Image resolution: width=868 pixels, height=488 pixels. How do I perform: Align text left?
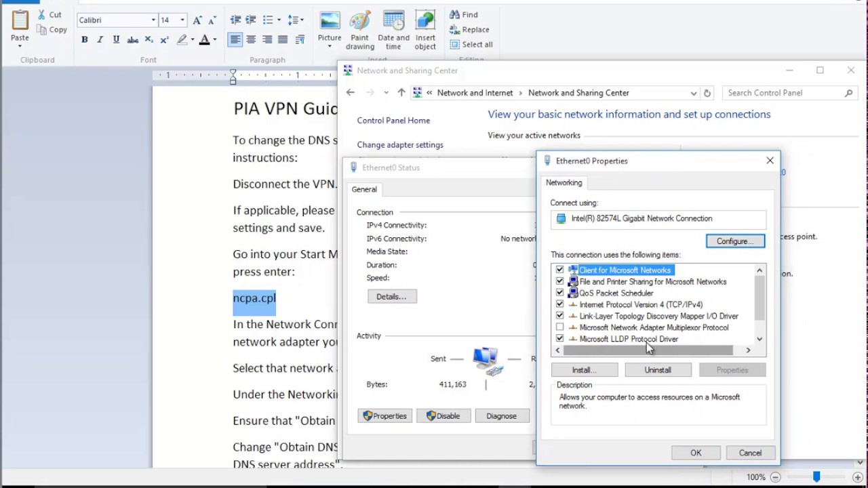(x=235, y=40)
